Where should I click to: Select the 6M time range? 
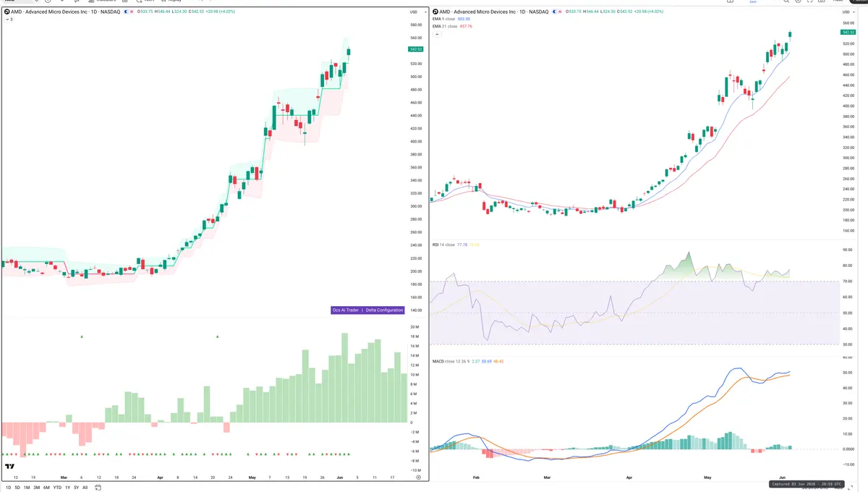(46, 488)
